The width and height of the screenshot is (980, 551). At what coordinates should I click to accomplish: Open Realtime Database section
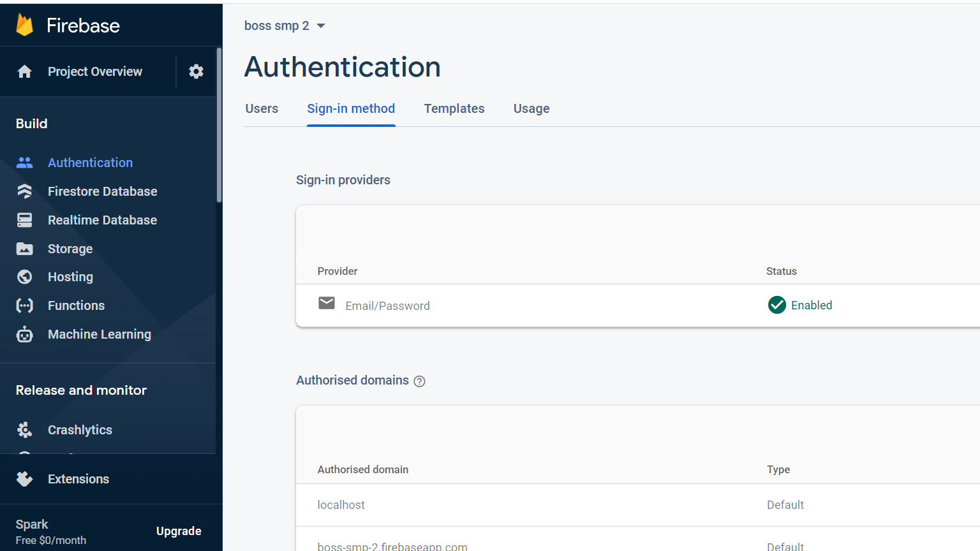point(102,220)
